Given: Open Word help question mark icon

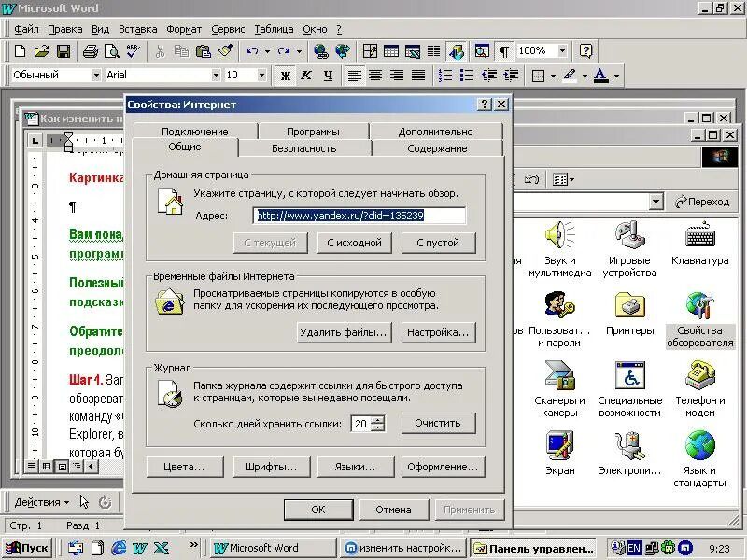Looking at the screenshot, I should (585, 51).
